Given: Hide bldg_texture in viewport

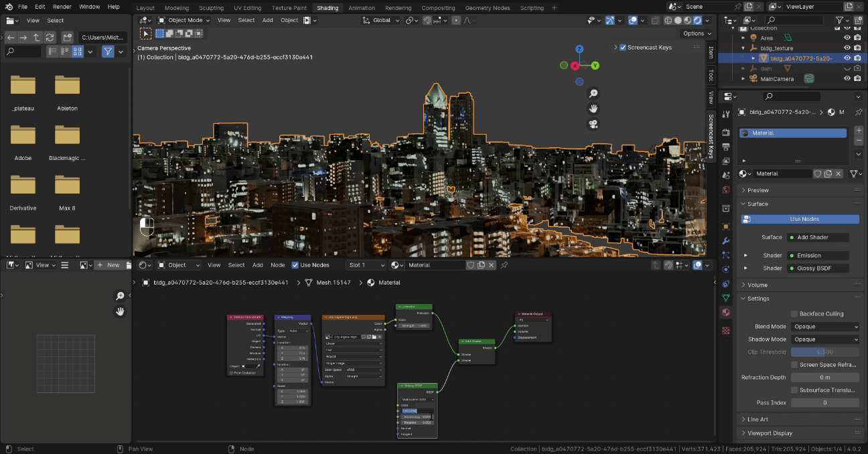Looking at the screenshot, I should click(x=847, y=48).
